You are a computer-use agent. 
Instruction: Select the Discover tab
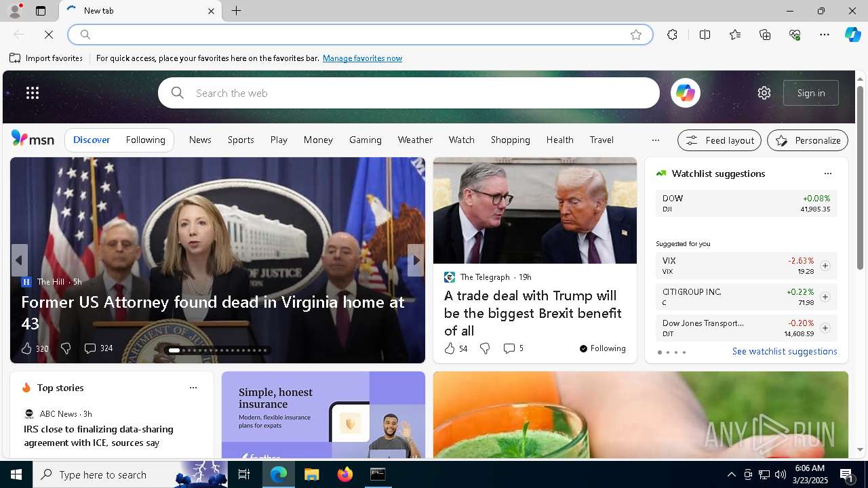92,140
